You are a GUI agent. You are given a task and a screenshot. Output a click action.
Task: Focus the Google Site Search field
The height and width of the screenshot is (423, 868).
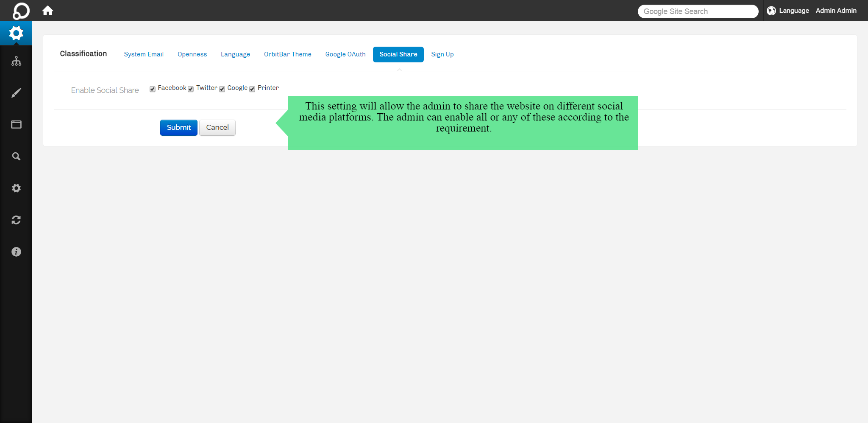(x=698, y=11)
